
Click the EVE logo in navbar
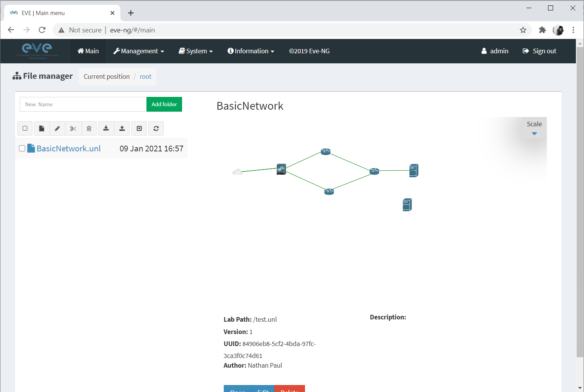(x=37, y=51)
